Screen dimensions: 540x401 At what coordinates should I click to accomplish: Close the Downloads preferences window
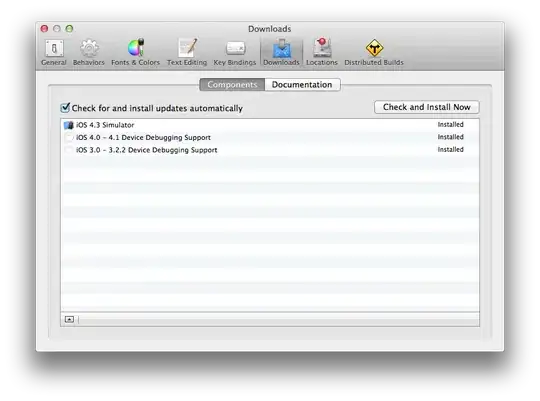[44, 29]
